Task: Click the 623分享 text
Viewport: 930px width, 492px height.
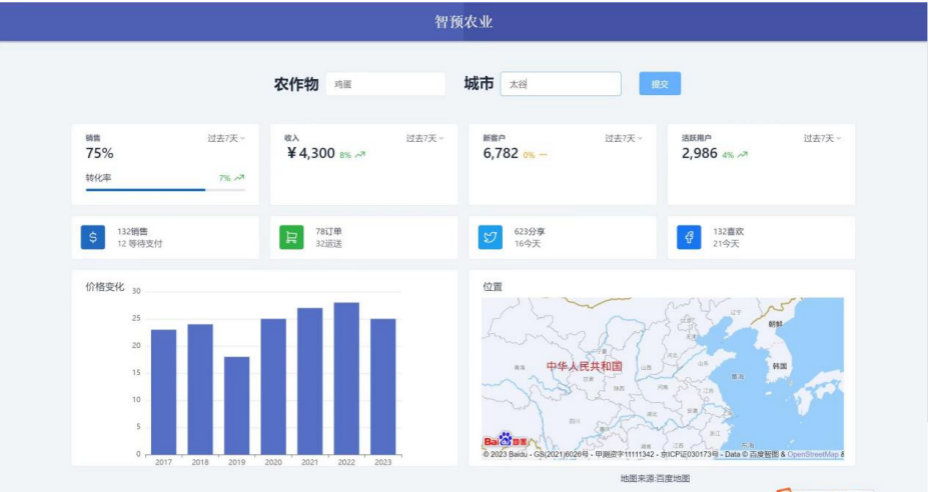Action: point(529,231)
